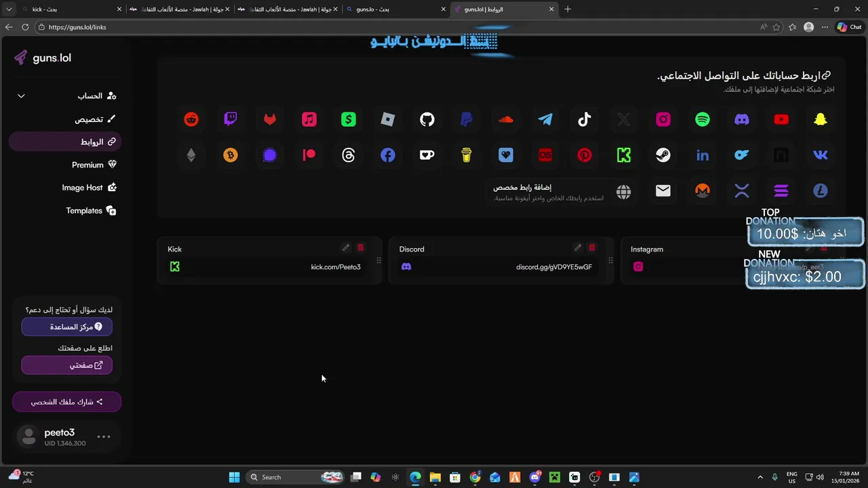Edit the Discord link with pencil icon

[x=578, y=248]
